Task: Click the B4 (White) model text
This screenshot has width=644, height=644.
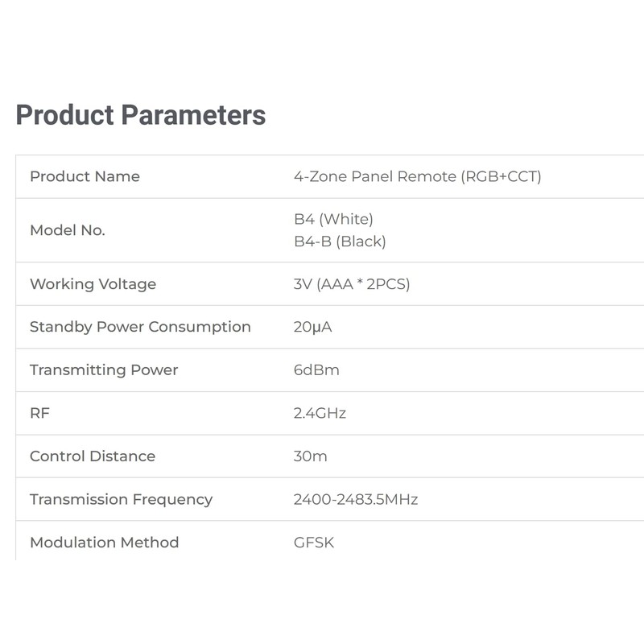Action: click(x=333, y=219)
